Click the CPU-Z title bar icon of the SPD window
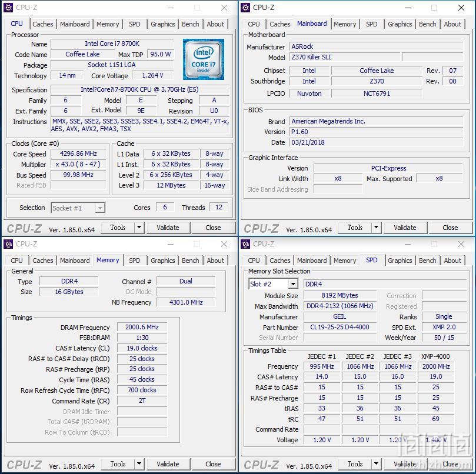The height and width of the screenshot is (474, 476). click(x=245, y=244)
